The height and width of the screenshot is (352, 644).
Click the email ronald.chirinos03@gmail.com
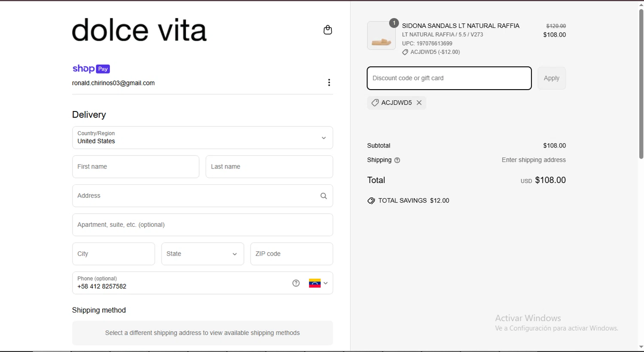[x=113, y=83]
